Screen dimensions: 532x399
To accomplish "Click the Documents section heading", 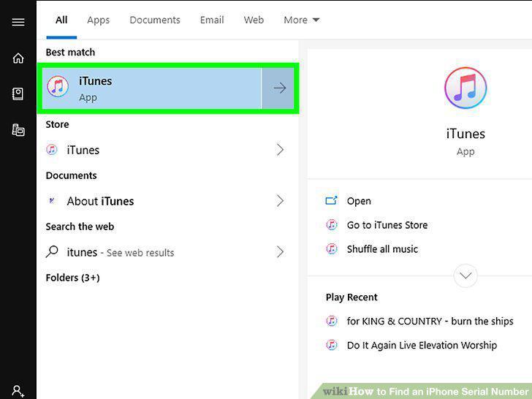I will point(72,175).
